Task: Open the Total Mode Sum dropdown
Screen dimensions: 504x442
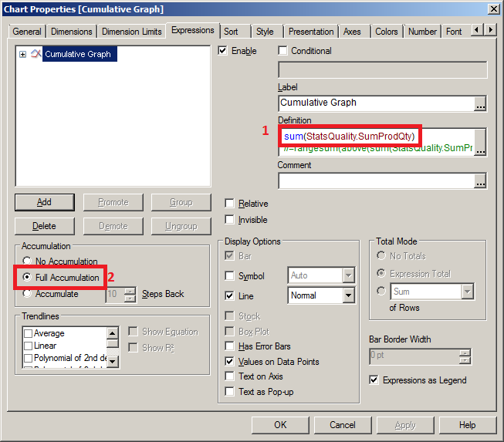Action: [468, 292]
